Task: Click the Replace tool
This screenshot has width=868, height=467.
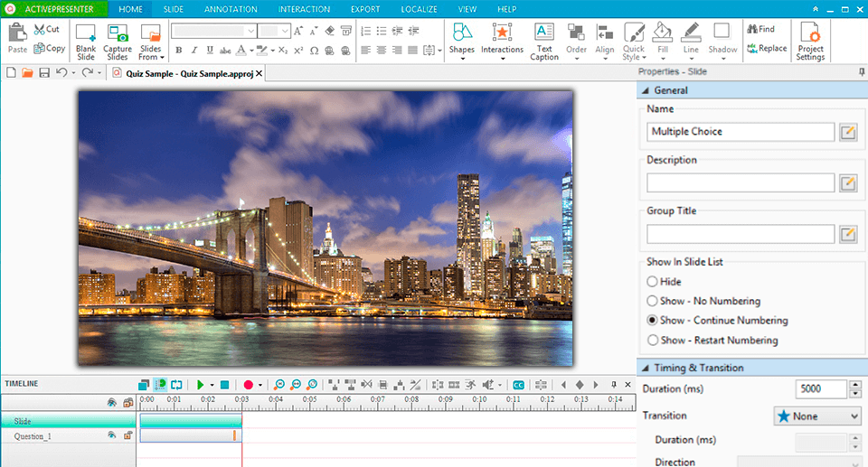Action: tap(767, 49)
